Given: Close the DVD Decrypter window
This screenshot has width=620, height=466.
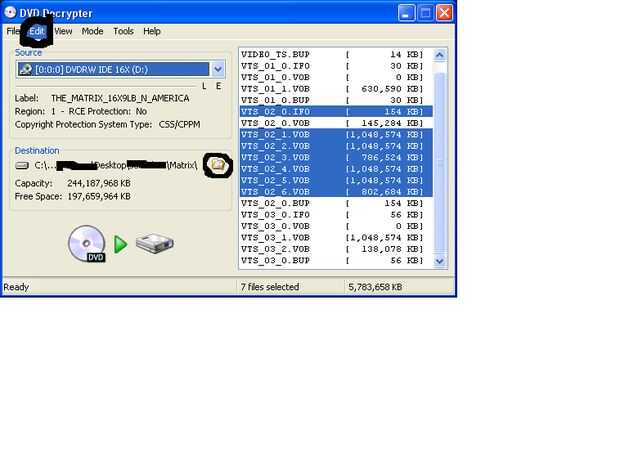Looking at the screenshot, I should click(444, 13).
